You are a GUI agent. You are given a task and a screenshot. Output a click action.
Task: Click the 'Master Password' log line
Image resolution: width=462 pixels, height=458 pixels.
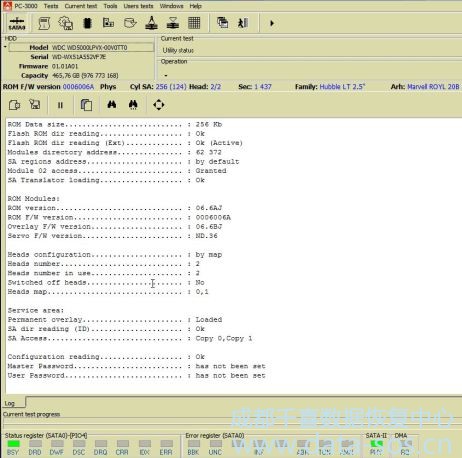click(137, 366)
